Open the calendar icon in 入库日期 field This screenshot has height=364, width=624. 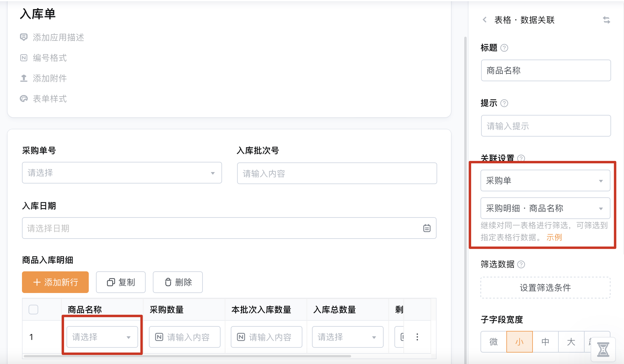[x=427, y=228]
